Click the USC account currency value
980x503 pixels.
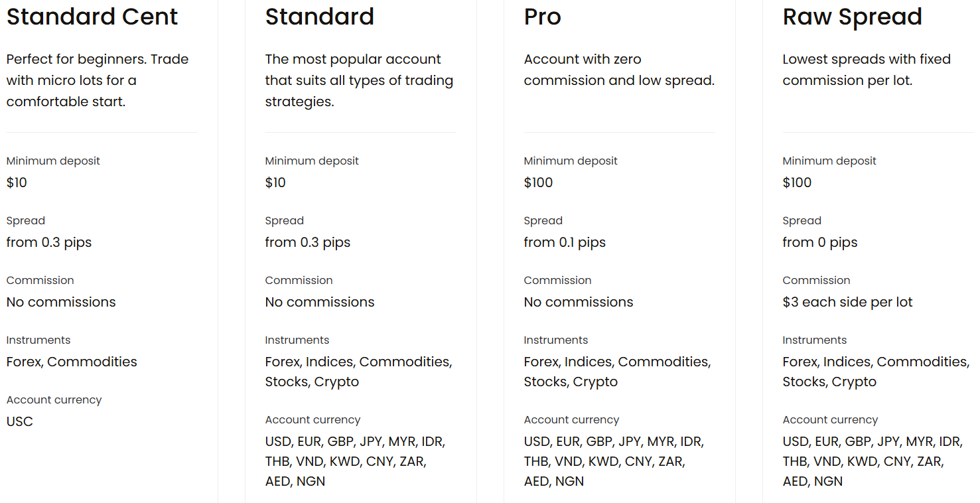[19, 421]
